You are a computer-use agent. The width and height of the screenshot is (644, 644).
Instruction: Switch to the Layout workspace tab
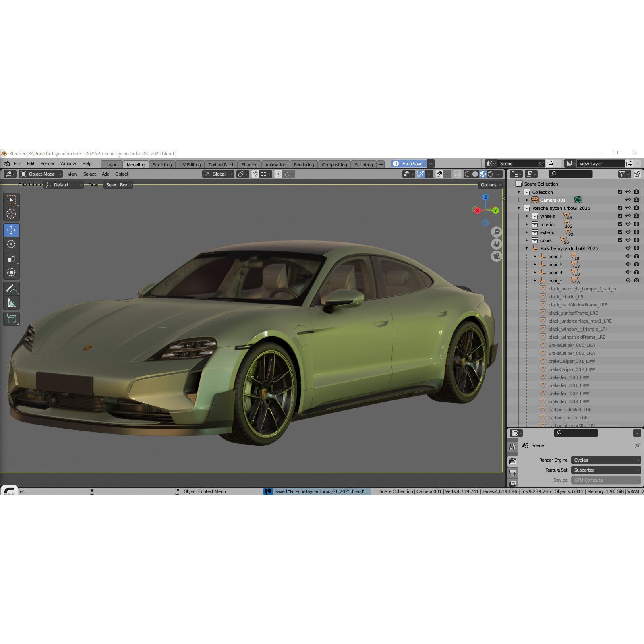(112, 165)
